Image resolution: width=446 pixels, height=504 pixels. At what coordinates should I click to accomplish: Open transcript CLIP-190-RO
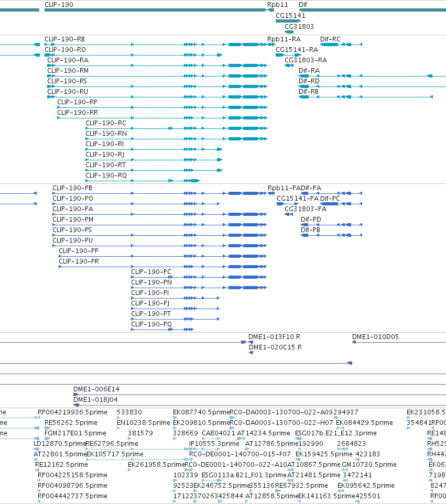(134, 55)
